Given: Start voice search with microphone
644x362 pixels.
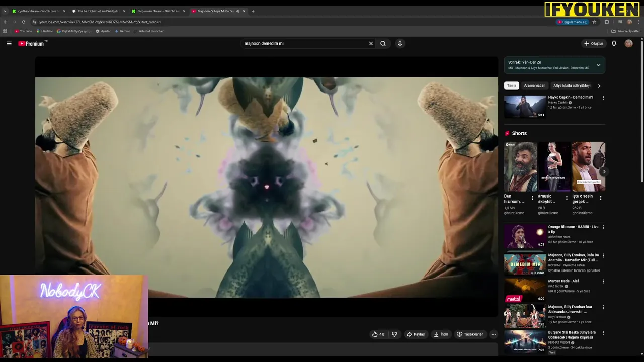Looking at the screenshot, I should click(x=400, y=44).
